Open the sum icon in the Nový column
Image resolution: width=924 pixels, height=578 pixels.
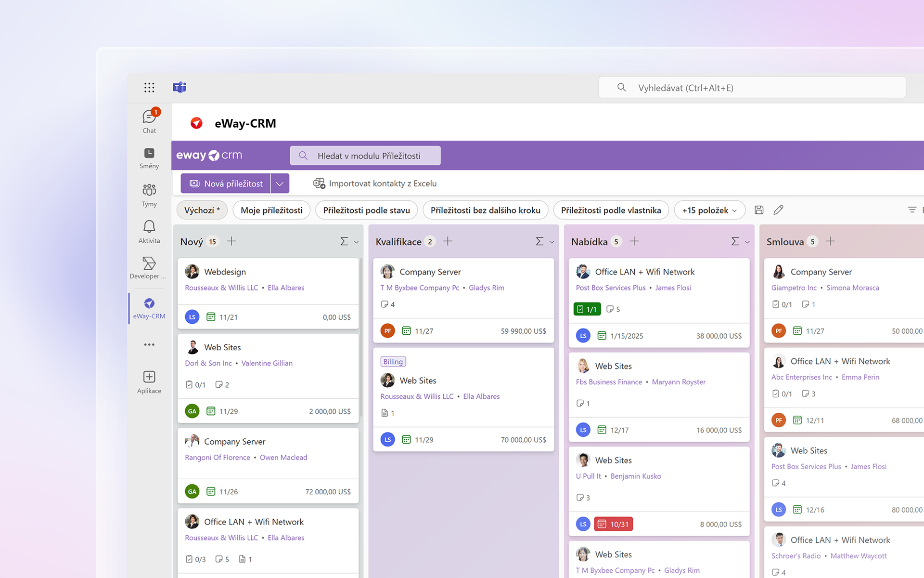344,241
